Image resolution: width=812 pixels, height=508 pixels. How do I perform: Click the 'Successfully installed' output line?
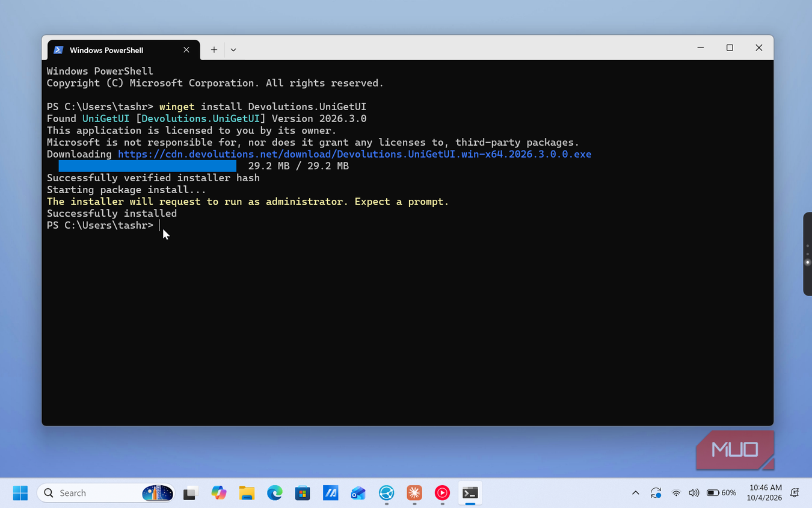(x=112, y=213)
